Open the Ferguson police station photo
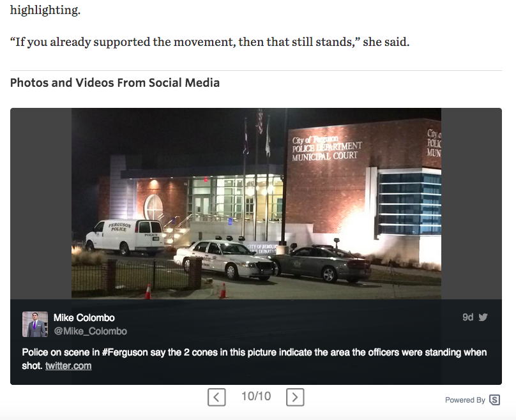516x420 pixels. click(x=256, y=204)
